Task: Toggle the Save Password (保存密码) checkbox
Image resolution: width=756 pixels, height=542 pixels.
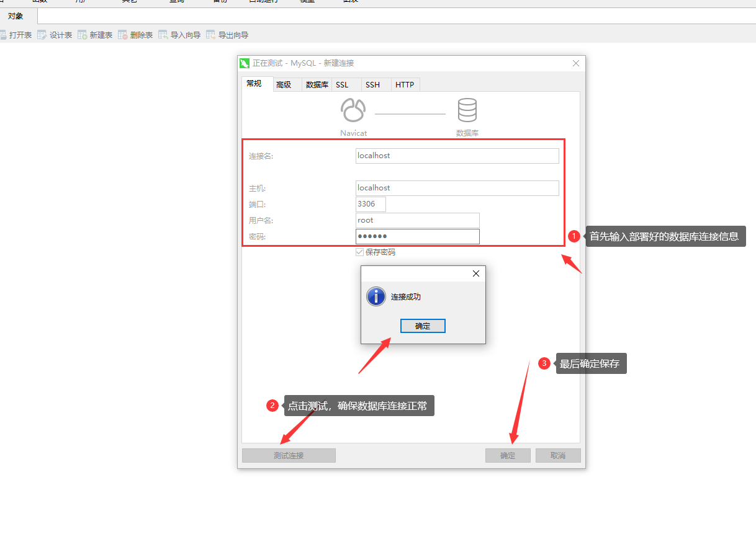Action: click(x=359, y=252)
